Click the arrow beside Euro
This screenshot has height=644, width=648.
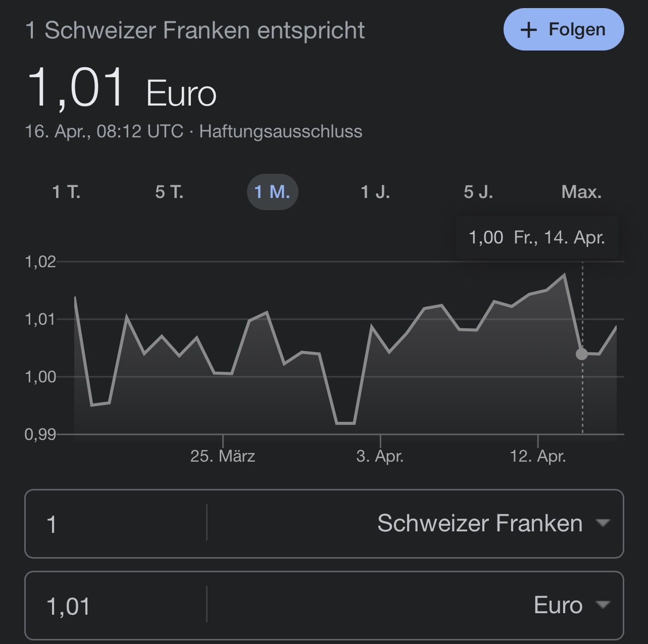pyautogui.click(x=603, y=605)
